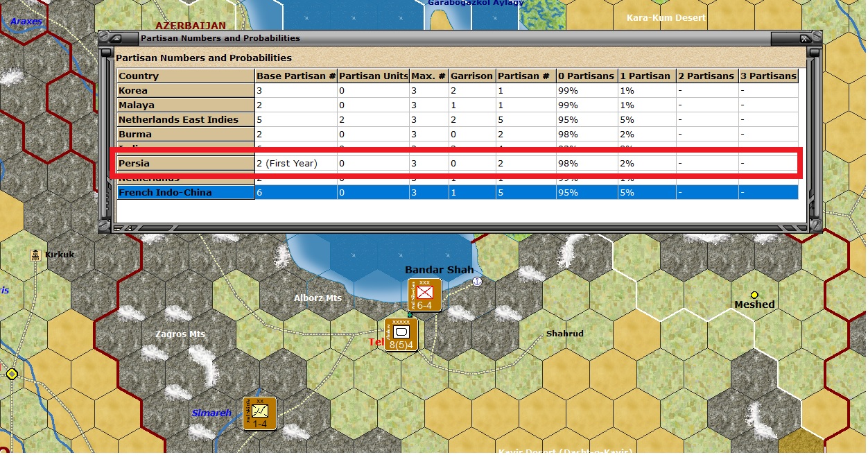Click the 2 Partisans column header
The height and width of the screenshot is (455, 868).
706,76
